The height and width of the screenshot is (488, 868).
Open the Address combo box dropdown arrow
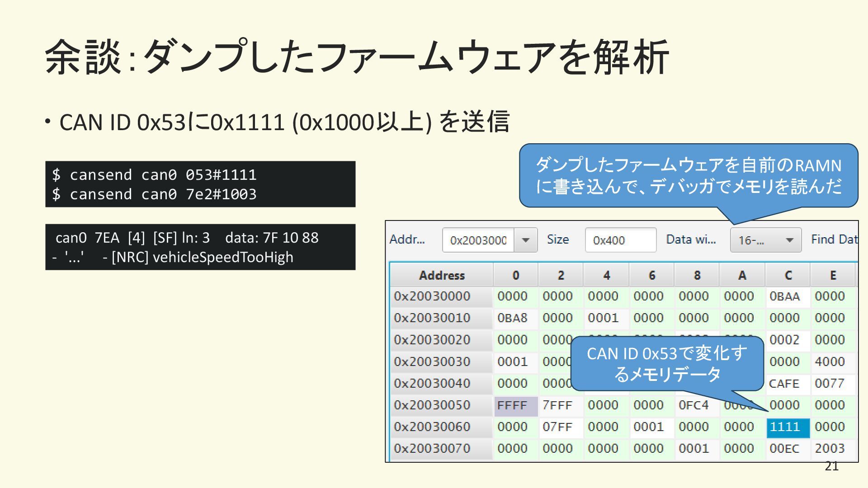pyautogui.click(x=525, y=240)
